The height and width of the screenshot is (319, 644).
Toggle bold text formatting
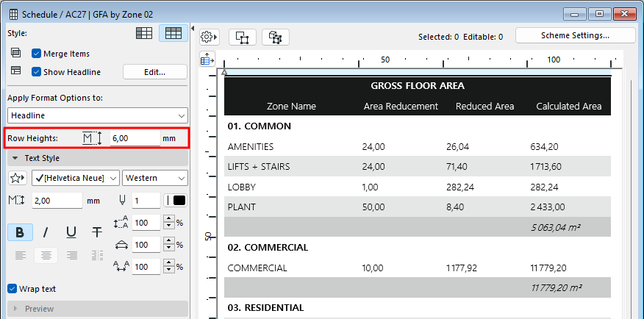20,233
